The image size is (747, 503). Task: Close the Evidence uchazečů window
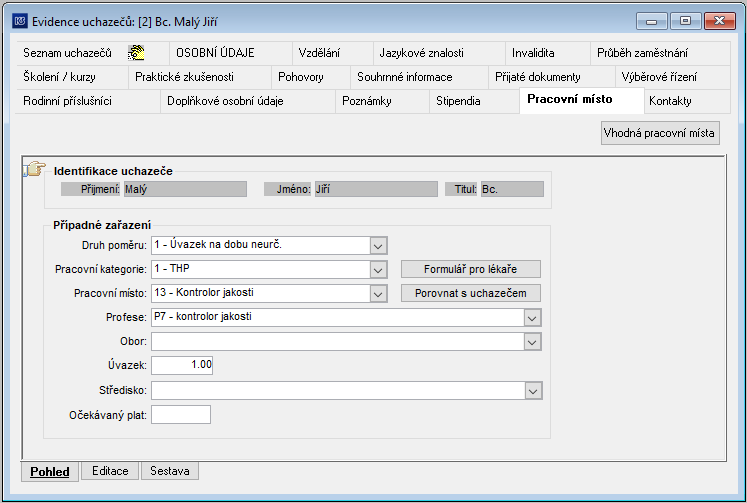tap(719, 21)
